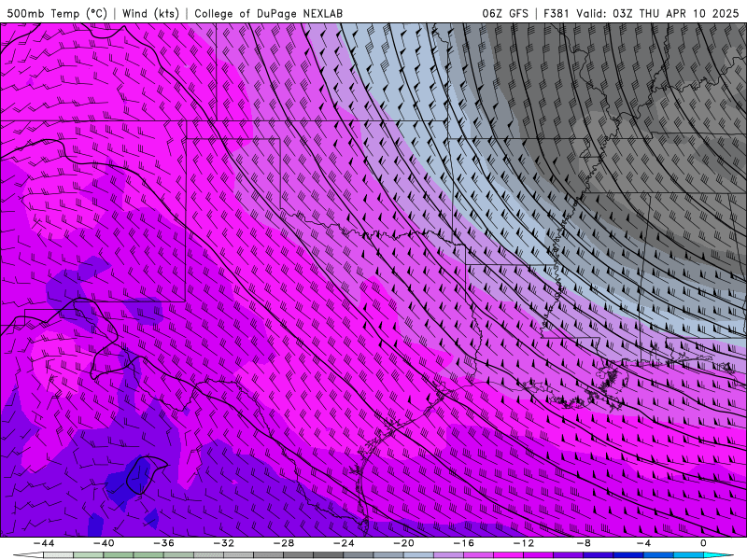
Task: Click the '-4' colorbar tick label
Action: click(x=643, y=543)
